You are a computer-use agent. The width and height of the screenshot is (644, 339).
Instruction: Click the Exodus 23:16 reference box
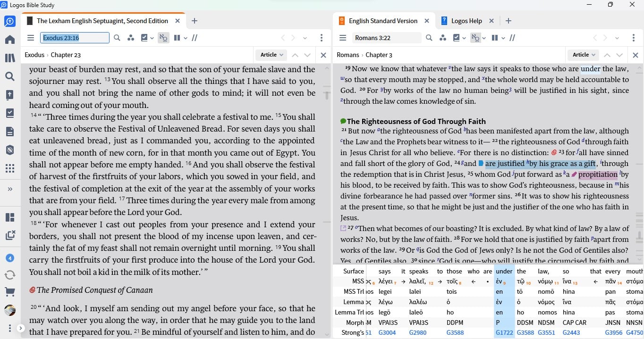pyautogui.click(x=75, y=38)
